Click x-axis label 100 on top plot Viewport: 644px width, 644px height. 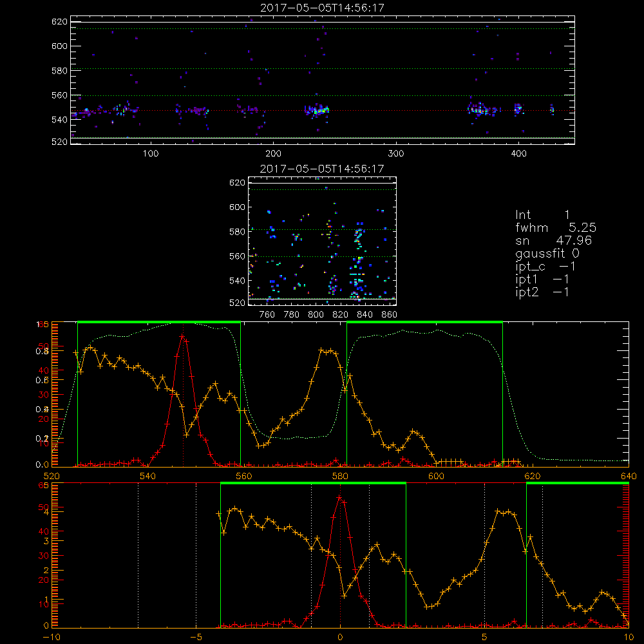pos(151,154)
